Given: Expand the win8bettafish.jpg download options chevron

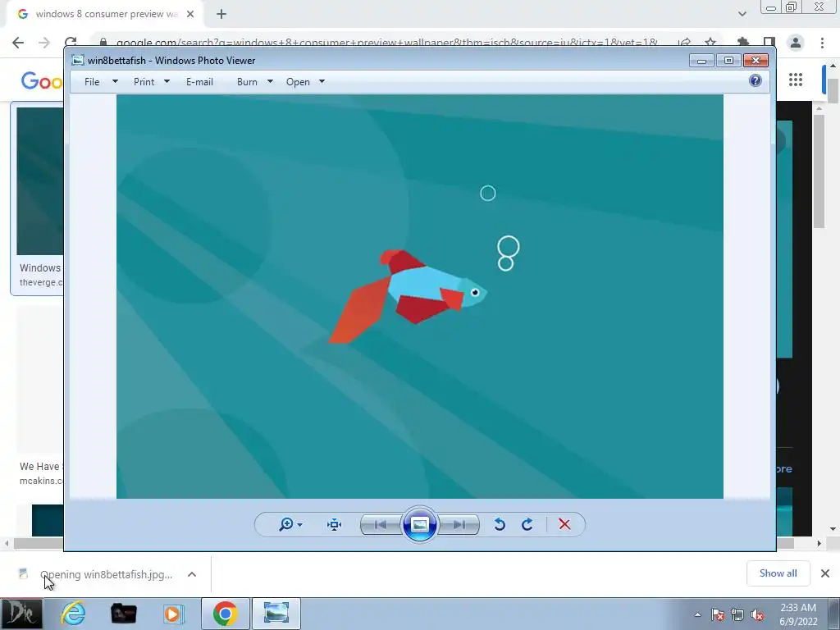Looking at the screenshot, I should click(192, 574).
